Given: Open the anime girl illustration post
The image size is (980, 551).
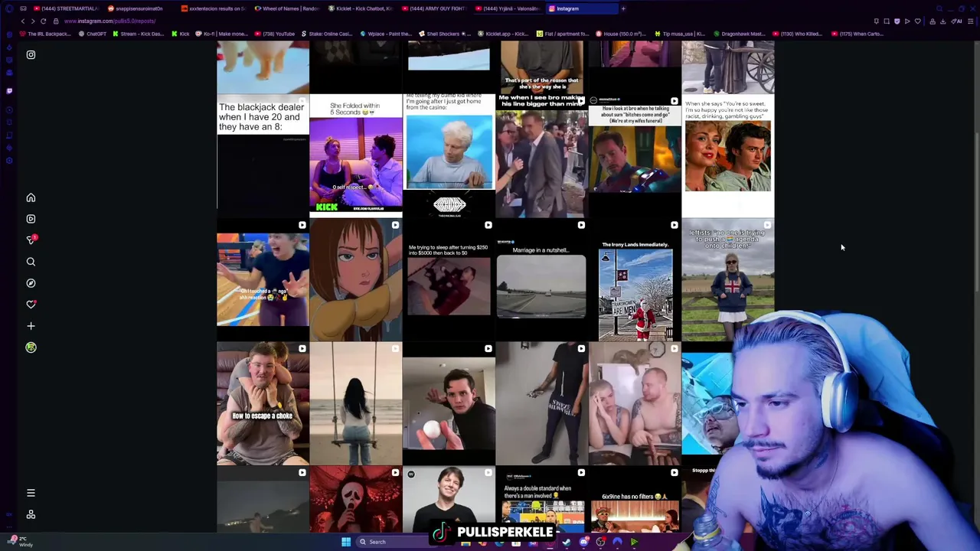Looking at the screenshot, I should coord(356,280).
